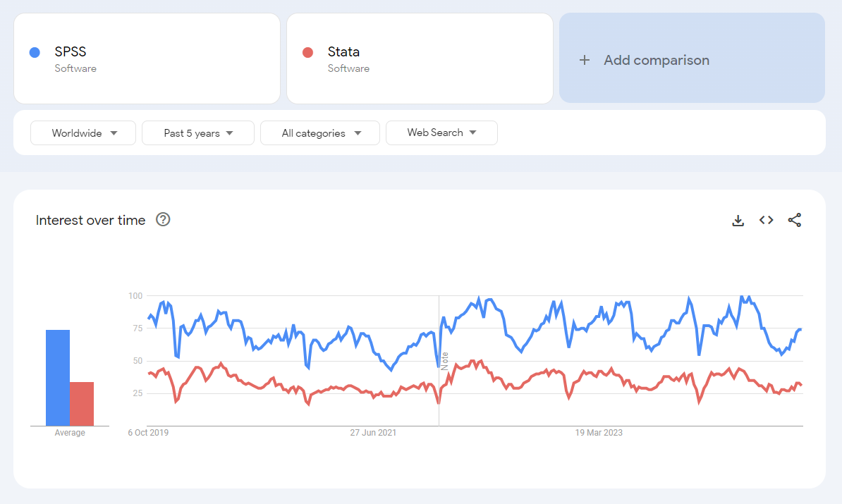Click the 100 gridline label on the chart
Image resolution: width=842 pixels, height=504 pixels.
pyautogui.click(x=134, y=296)
